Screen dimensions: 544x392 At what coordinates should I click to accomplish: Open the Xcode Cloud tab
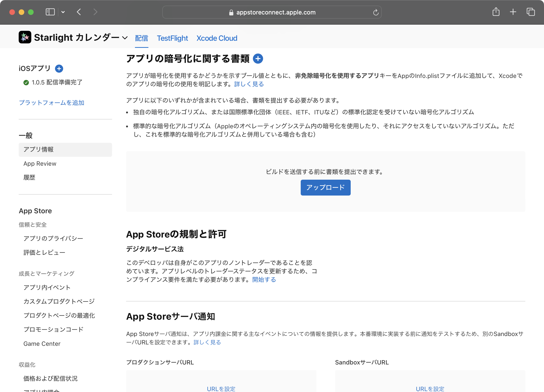coord(217,38)
